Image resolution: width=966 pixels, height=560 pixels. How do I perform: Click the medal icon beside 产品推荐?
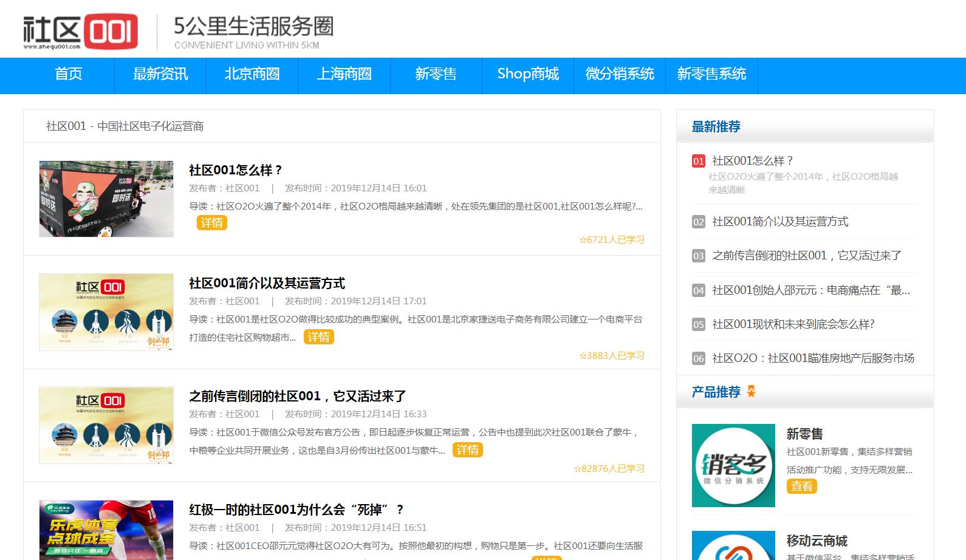[752, 392]
